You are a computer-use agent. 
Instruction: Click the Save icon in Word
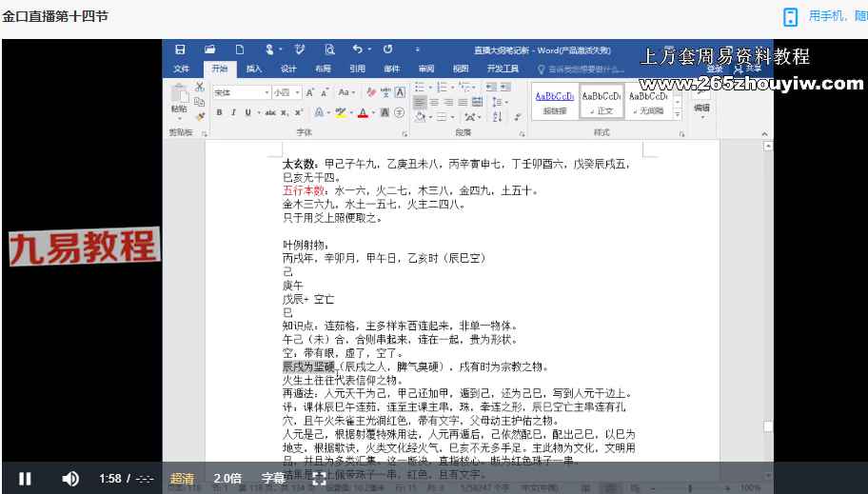(x=181, y=49)
